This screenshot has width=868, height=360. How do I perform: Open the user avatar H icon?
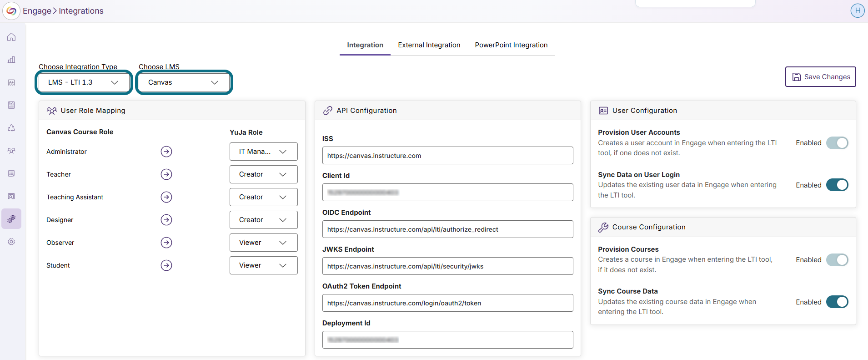point(858,10)
